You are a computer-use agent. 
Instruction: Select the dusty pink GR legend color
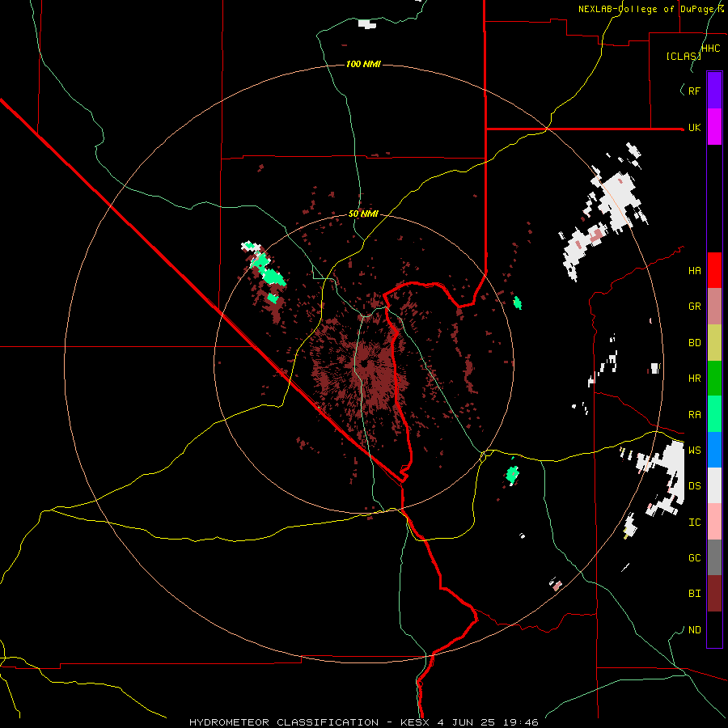tap(714, 307)
